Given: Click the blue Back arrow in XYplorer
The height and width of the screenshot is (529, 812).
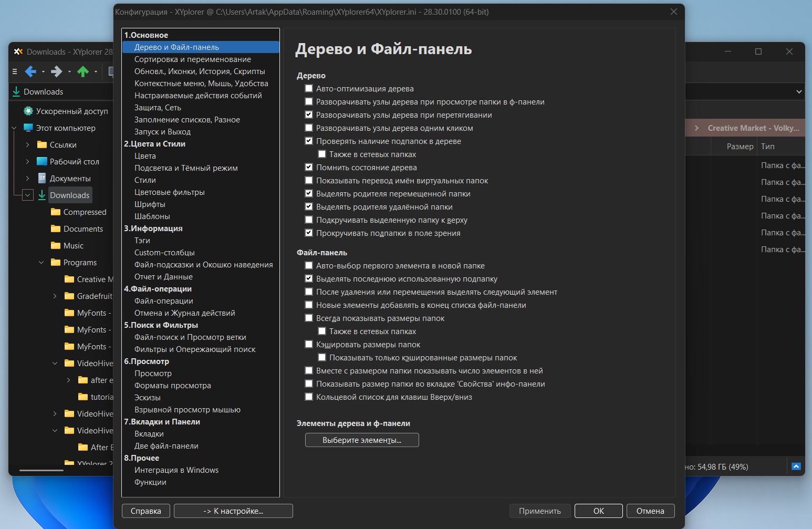Looking at the screenshot, I should [x=30, y=71].
